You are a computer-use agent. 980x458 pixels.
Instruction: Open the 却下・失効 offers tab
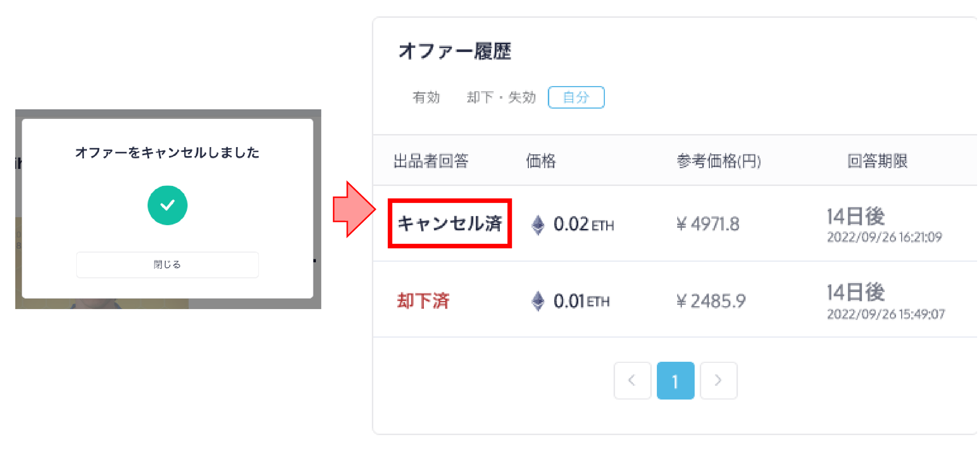(x=501, y=98)
